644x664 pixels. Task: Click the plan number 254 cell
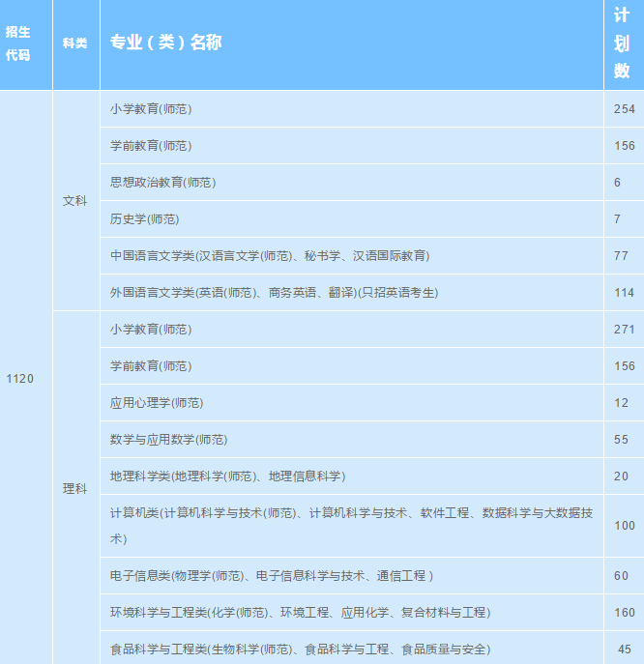tap(624, 109)
